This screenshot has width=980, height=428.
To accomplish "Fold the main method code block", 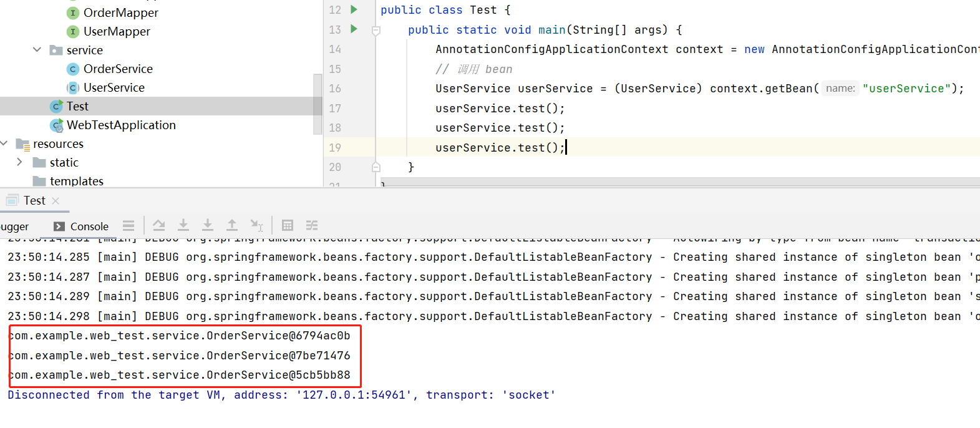I will pyautogui.click(x=376, y=30).
